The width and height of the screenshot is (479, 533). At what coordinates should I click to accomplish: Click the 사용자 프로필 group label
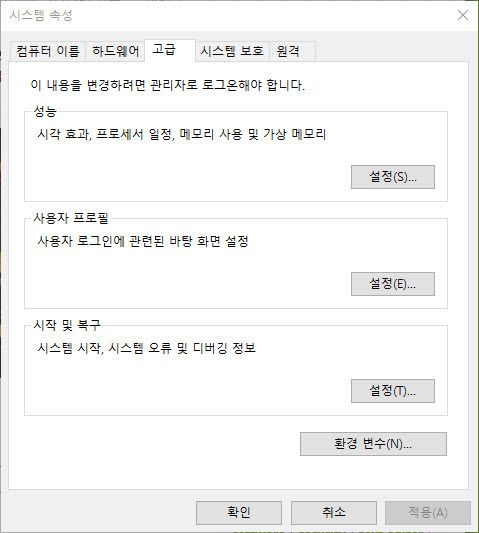[71, 218]
